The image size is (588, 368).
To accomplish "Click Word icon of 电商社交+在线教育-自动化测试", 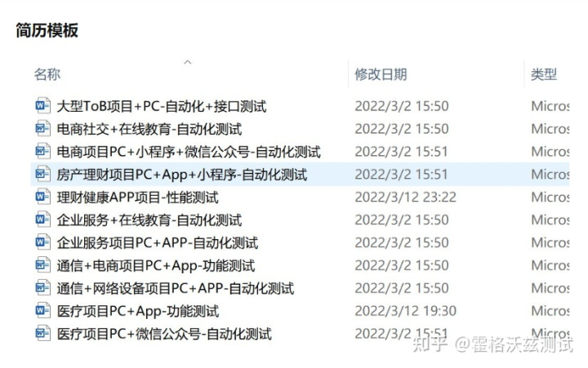I will point(42,129).
